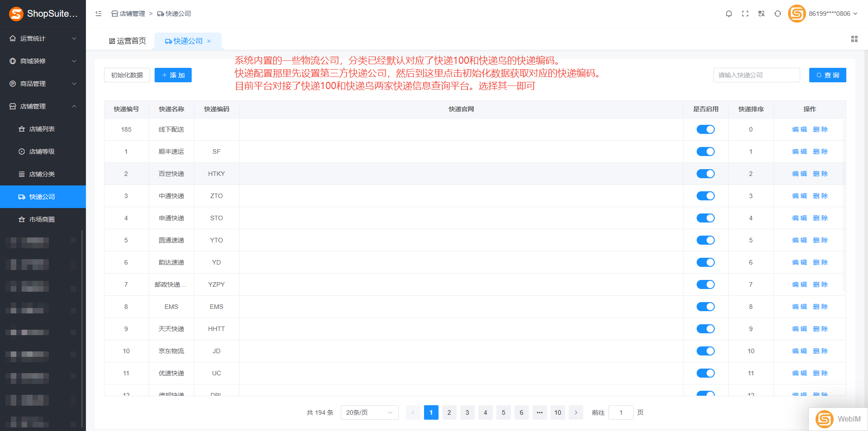Turn off the EMS enabled switch
The image size is (868, 431).
(x=705, y=307)
